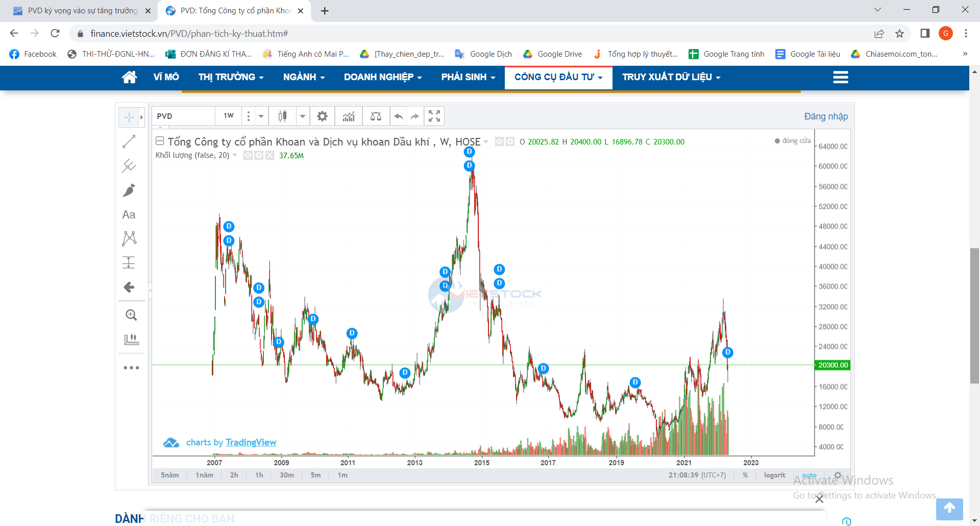This screenshot has height=526, width=980.
Task: Open the VĨ MÔ menu item
Action: point(166,77)
